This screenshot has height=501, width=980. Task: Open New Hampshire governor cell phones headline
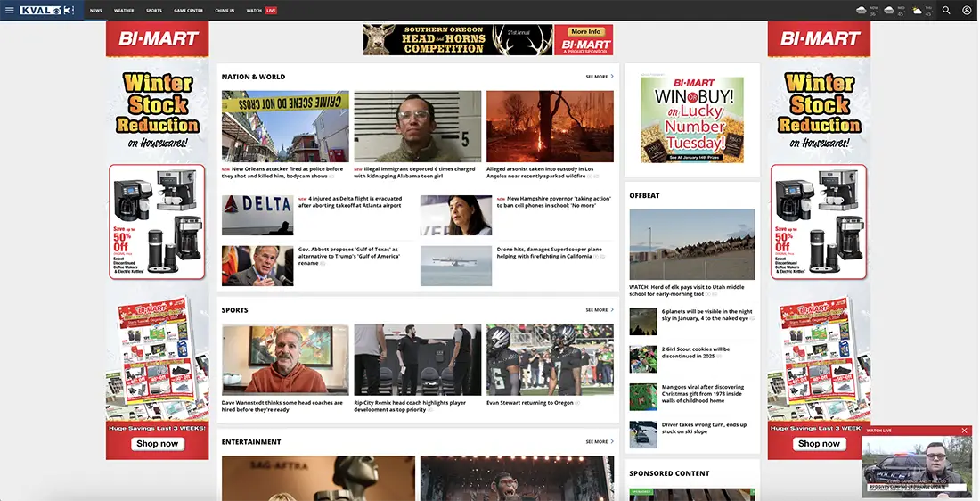click(x=554, y=202)
